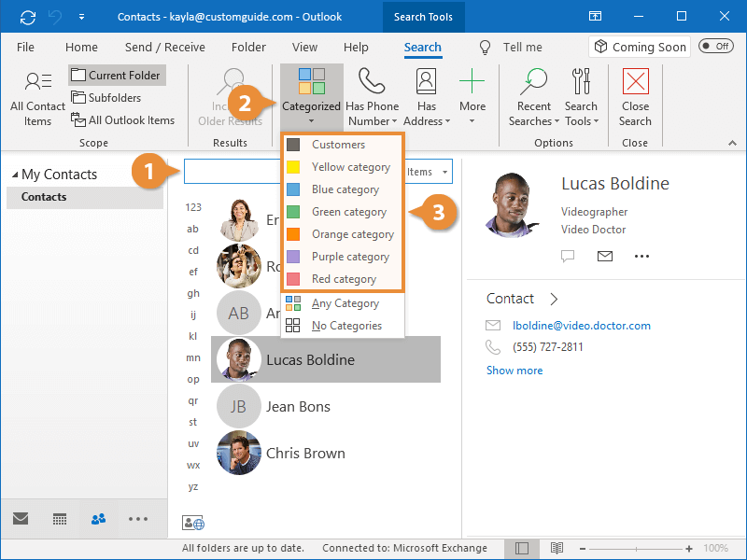Collapse the ribbon with the chevron

(732, 143)
